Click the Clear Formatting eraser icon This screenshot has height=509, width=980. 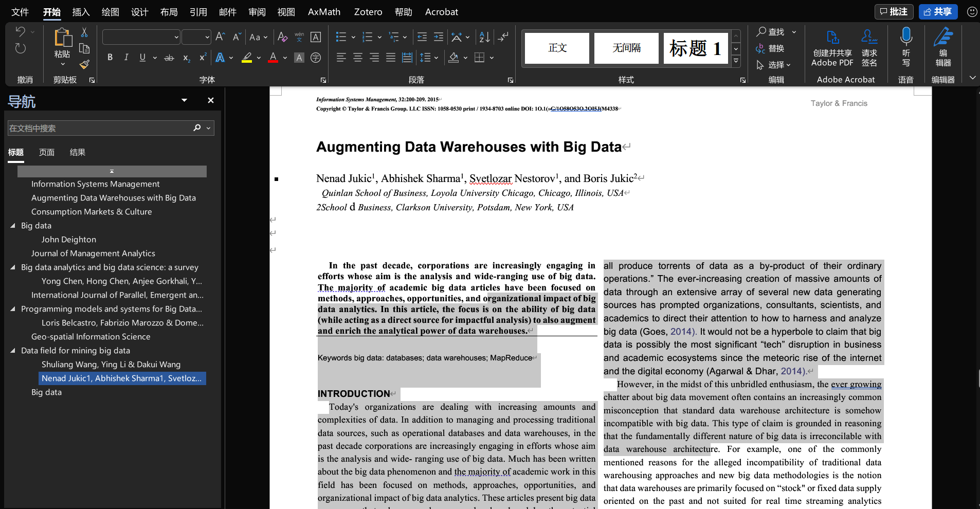click(x=282, y=37)
